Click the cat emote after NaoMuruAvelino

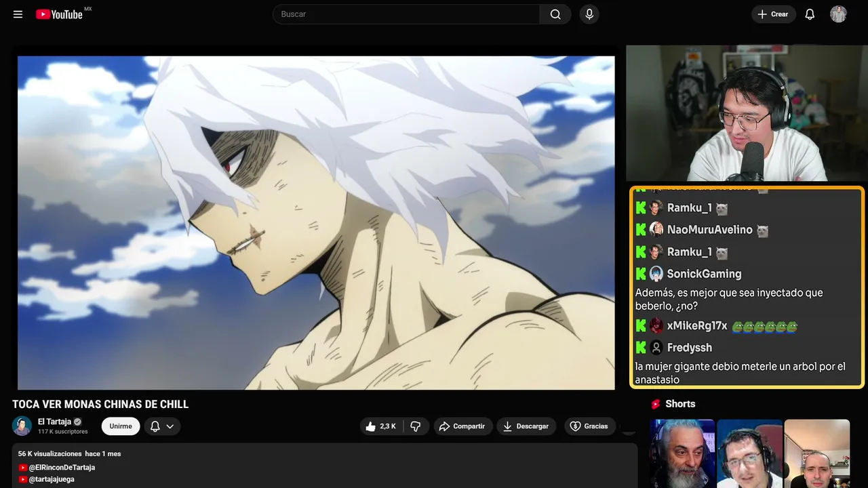point(762,230)
